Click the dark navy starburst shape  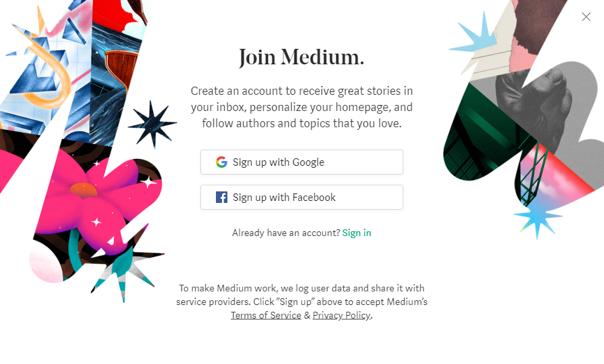152,124
